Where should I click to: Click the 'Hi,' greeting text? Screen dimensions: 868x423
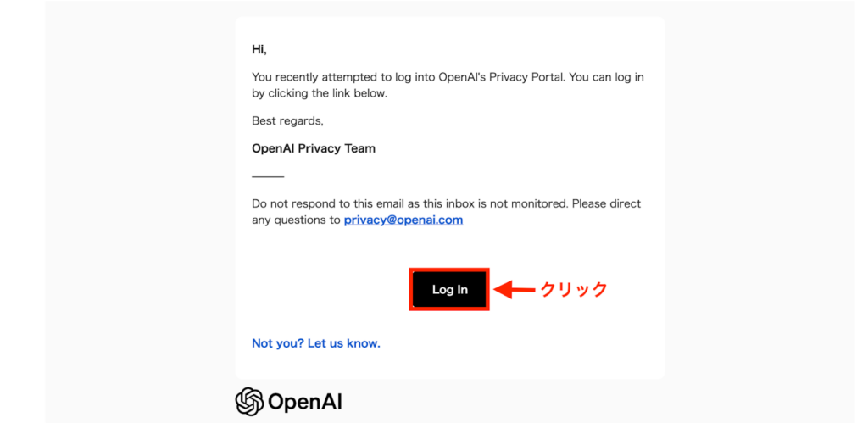pyautogui.click(x=259, y=49)
